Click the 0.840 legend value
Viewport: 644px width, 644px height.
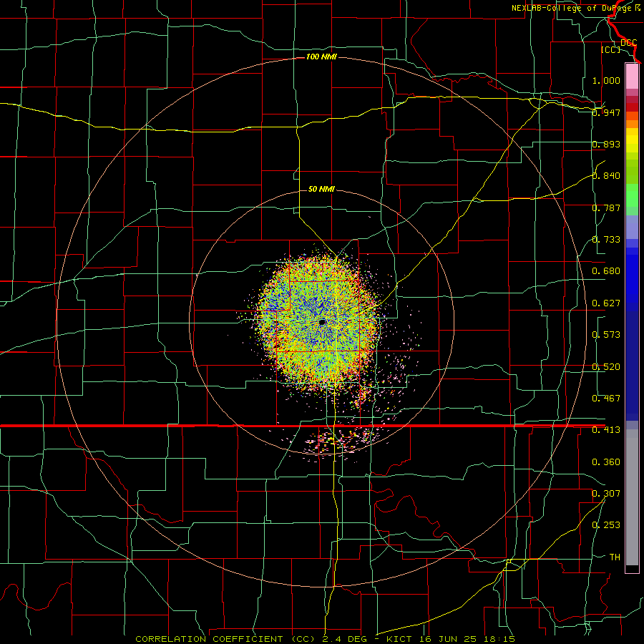click(606, 176)
